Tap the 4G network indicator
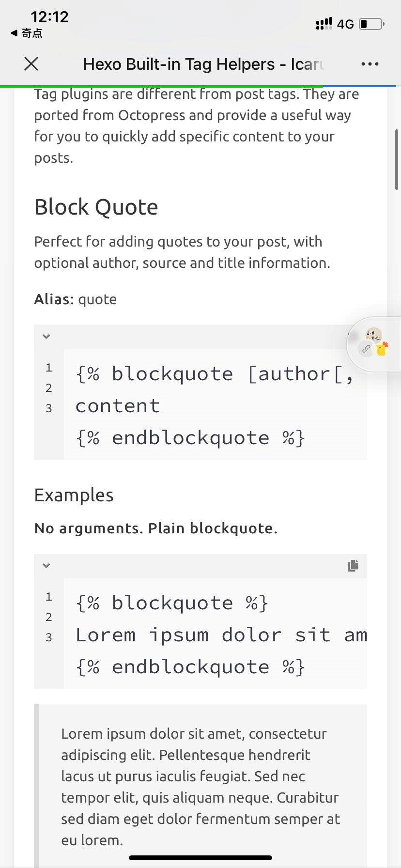The height and width of the screenshot is (868, 401). (345, 24)
